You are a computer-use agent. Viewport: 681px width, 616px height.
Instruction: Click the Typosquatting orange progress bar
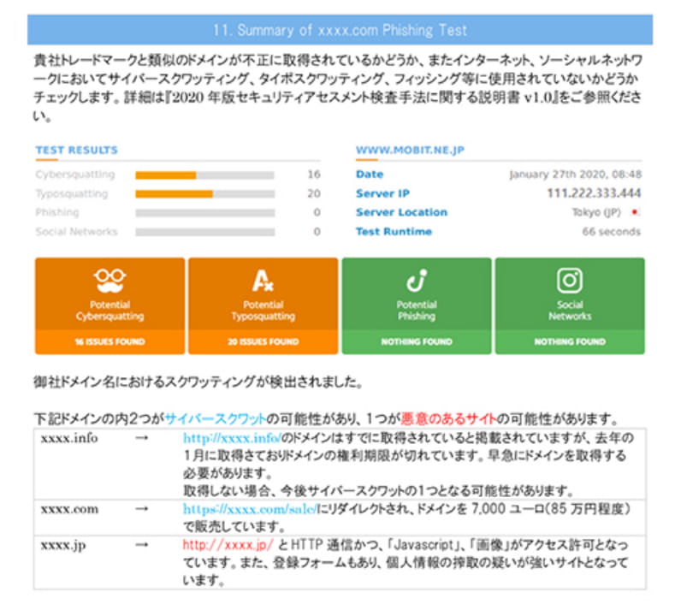(174, 193)
